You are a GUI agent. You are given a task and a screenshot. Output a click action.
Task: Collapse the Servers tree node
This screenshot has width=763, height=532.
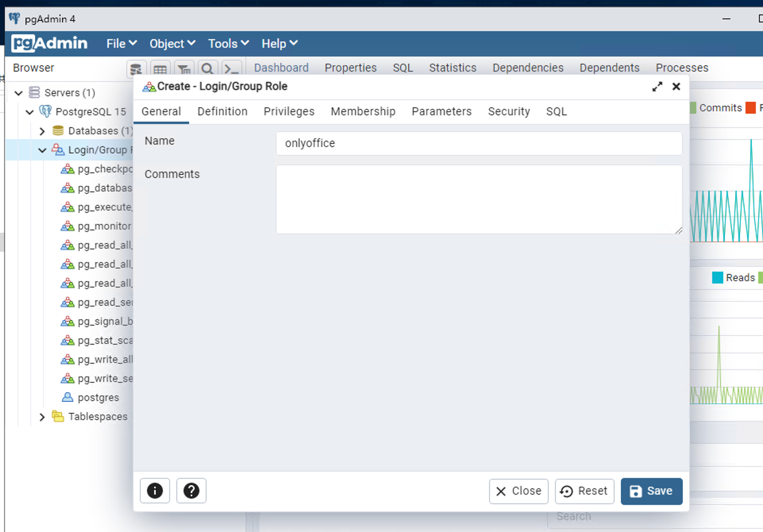tap(19, 93)
